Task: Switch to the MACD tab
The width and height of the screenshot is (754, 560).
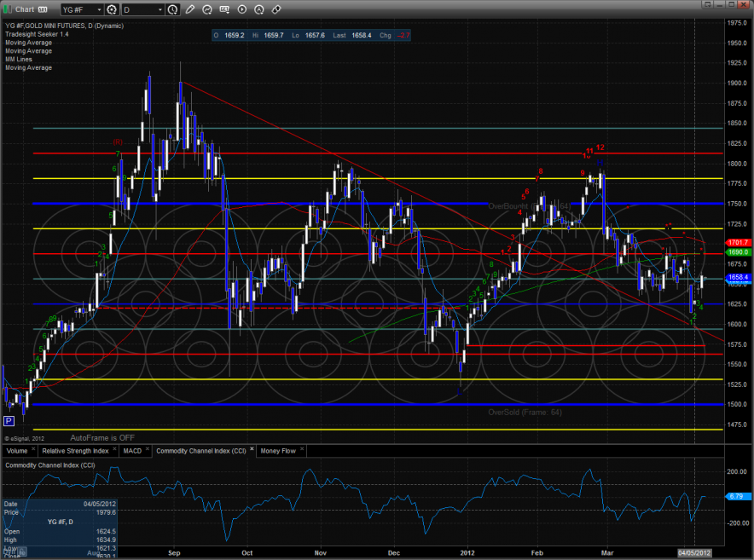Action: 132,450
